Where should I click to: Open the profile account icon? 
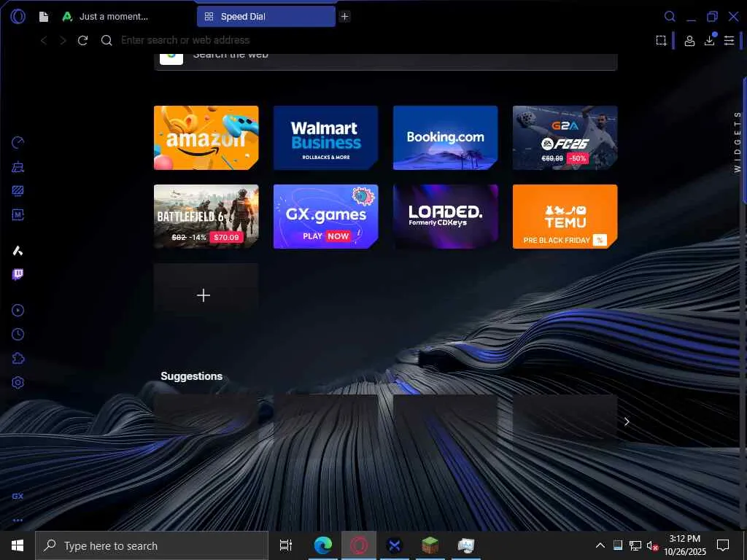tap(689, 41)
